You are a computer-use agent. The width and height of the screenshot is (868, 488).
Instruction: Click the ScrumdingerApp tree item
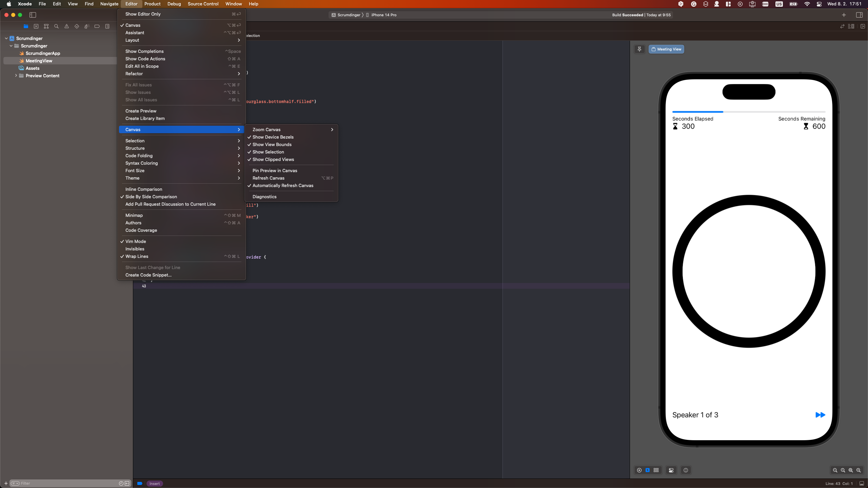(x=42, y=53)
